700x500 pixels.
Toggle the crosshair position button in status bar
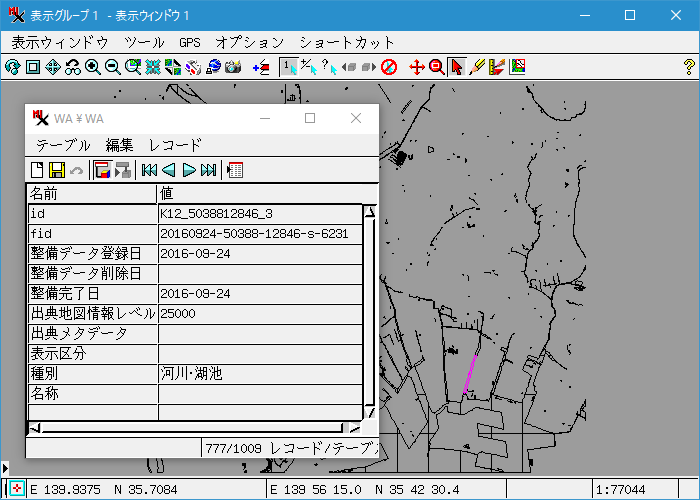click(x=18, y=489)
